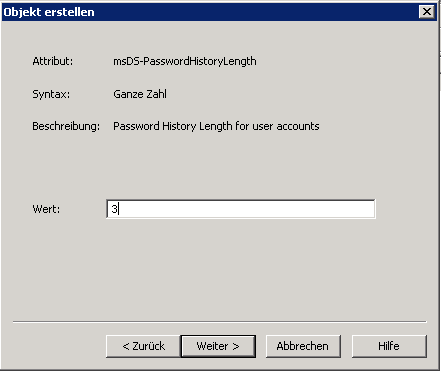The image size is (441, 371).
Task: Click the Beschreibung: label
Action: [x=66, y=126]
